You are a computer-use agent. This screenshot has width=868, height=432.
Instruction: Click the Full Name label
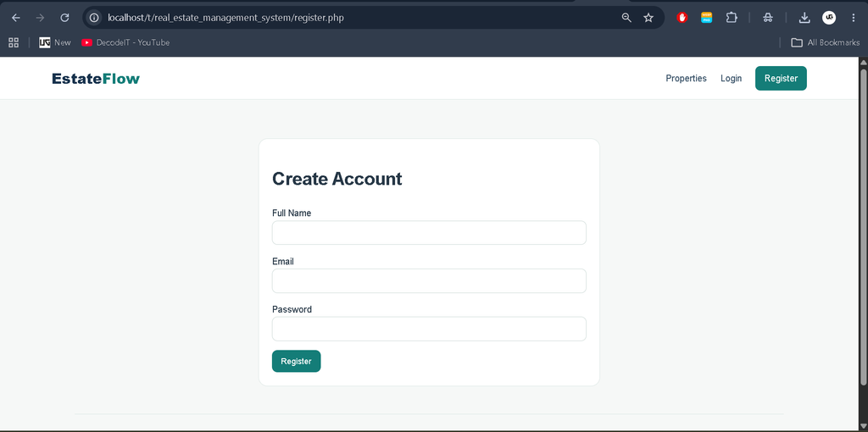[x=292, y=213]
